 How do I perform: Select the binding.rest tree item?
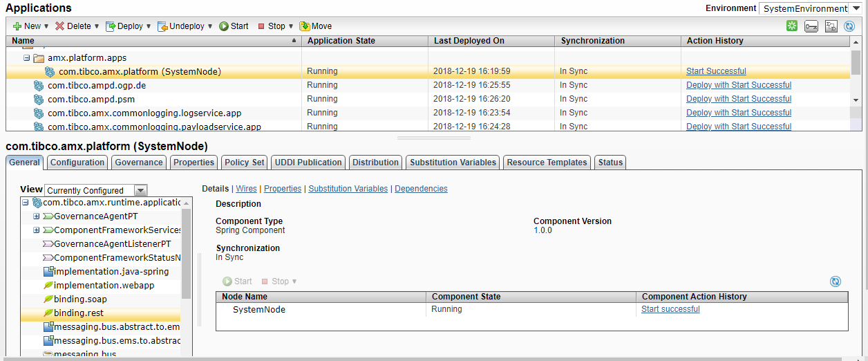[101, 313]
